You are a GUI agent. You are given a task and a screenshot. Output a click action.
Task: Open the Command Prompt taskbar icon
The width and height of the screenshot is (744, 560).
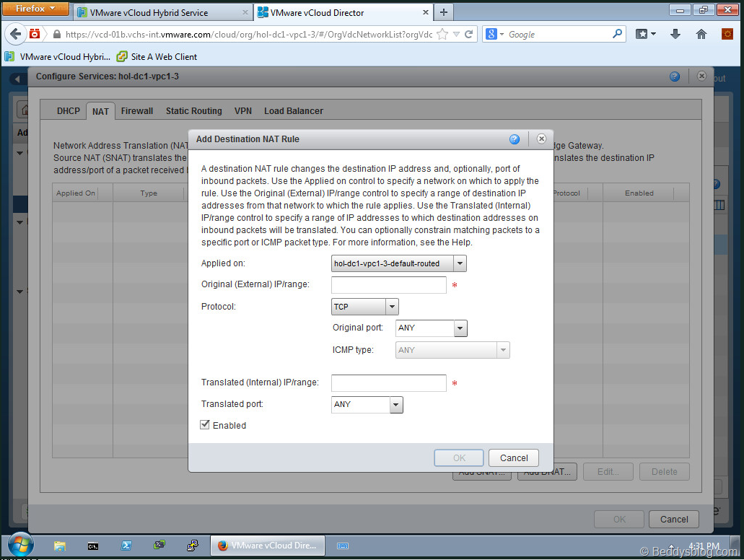click(x=93, y=546)
